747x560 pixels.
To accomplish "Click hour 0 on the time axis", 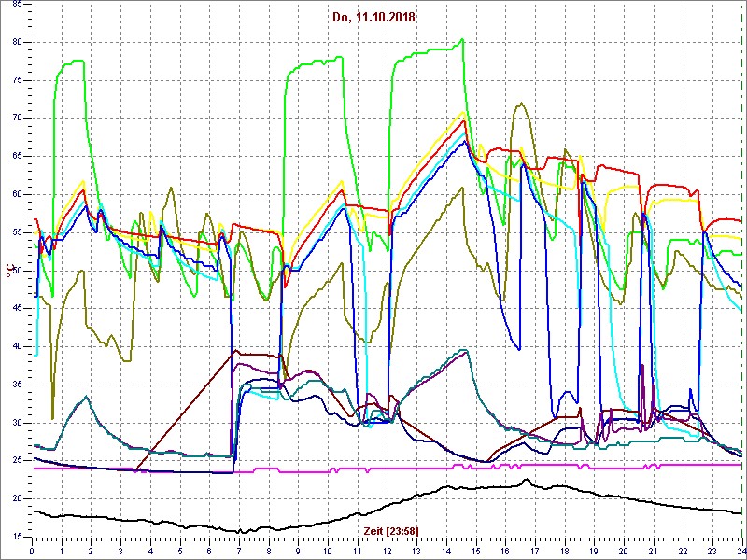I will [x=32, y=549].
